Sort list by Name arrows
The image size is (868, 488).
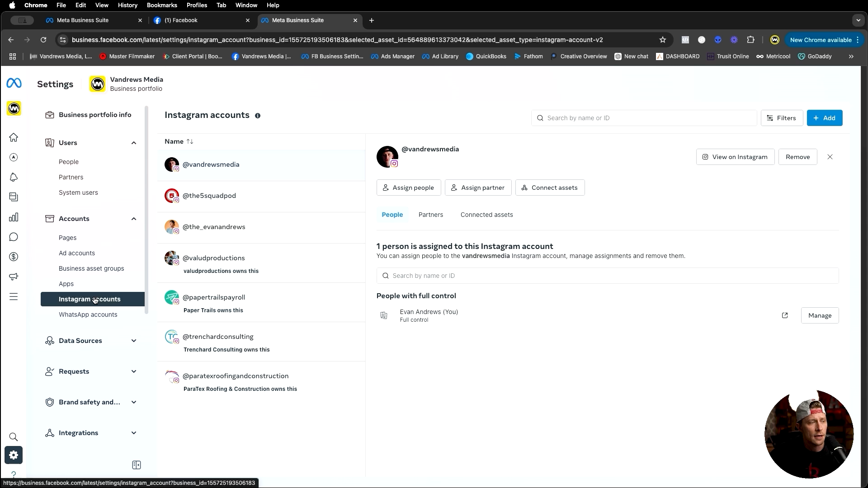190,141
